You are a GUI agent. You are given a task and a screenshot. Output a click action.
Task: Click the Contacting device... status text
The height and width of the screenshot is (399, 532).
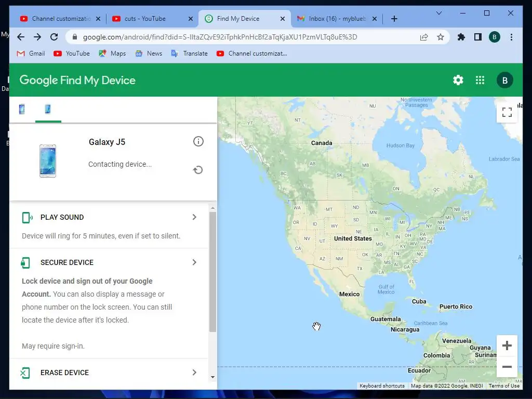pos(120,164)
